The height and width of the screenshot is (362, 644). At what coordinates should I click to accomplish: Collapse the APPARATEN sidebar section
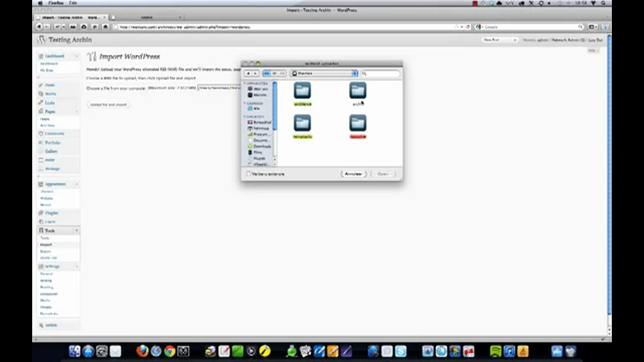tap(245, 83)
